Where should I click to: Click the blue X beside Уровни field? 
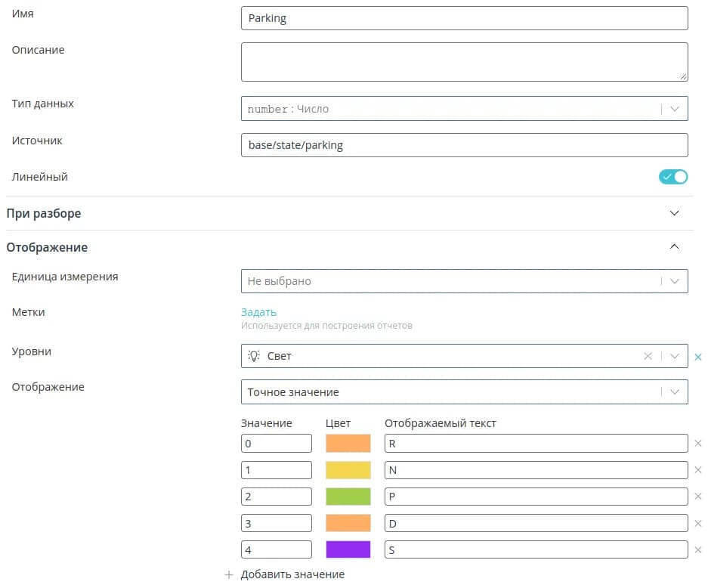click(x=698, y=356)
